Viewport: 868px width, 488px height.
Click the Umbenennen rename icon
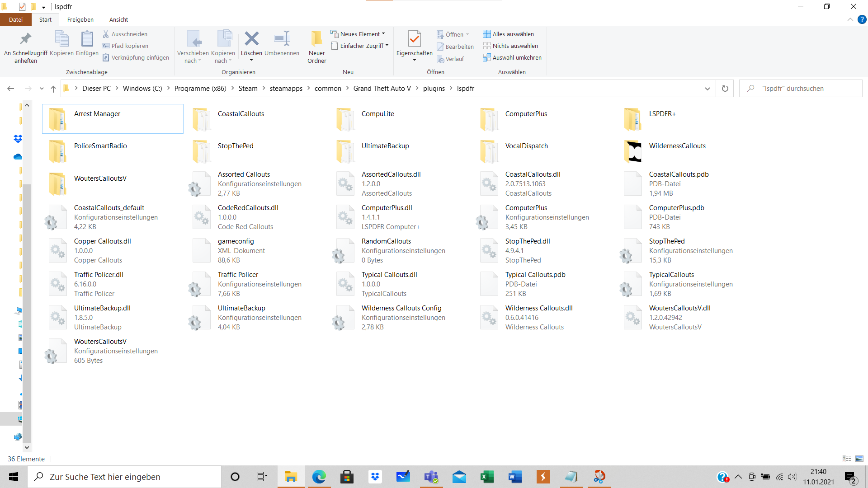tap(282, 39)
